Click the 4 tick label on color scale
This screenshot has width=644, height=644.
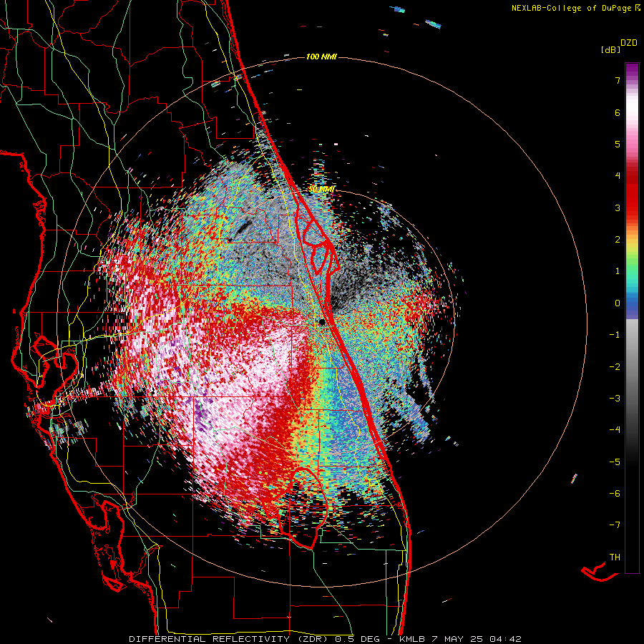pos(618,176)
